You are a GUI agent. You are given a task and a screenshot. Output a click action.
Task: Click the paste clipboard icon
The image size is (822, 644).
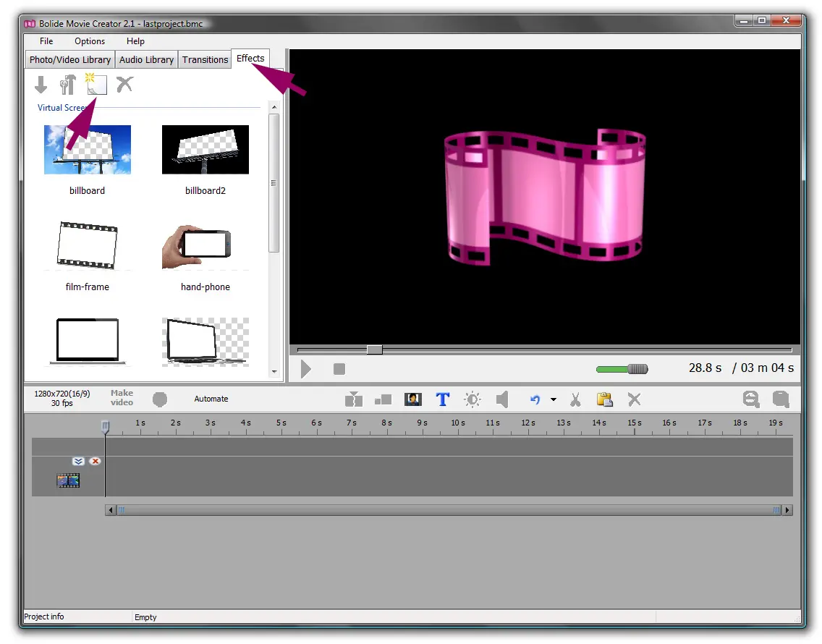[x=604, y=399]
